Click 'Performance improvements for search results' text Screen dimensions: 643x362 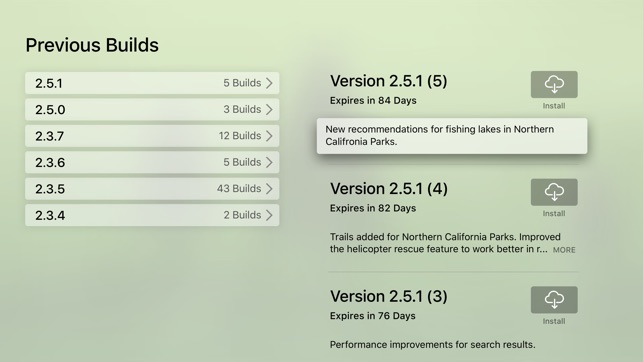[x=433, y=345]
